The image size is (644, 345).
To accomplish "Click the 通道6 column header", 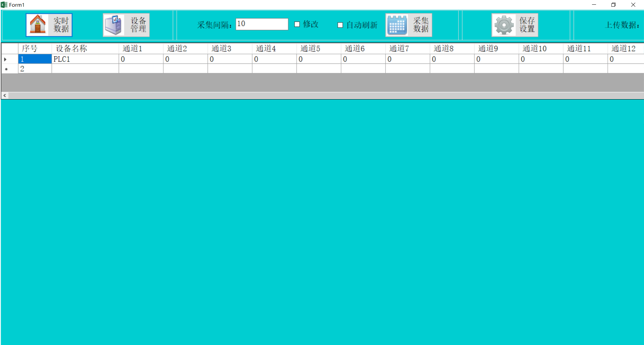I will [363, 49].
